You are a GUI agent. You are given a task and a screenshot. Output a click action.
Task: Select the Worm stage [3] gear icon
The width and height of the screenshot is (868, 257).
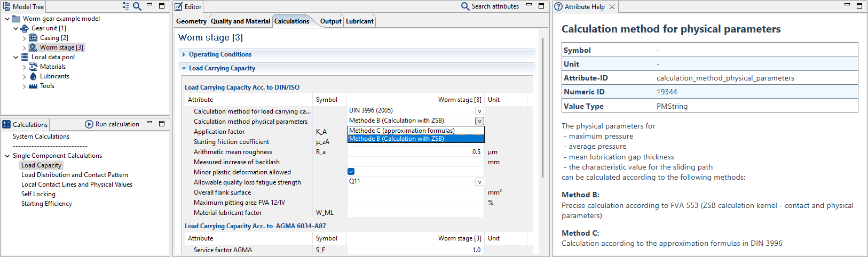[x=33, y=47]
